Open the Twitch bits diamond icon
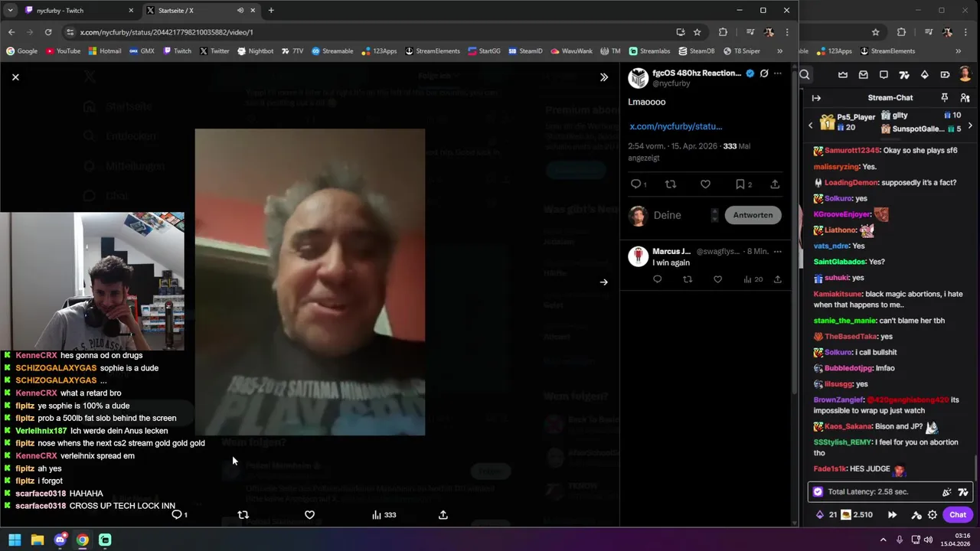This screenshot has height=551, width=980. pos(924,75)
